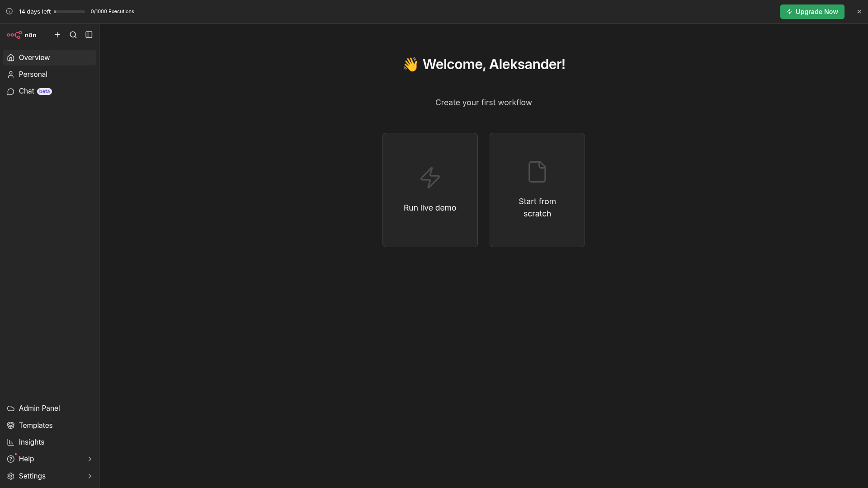The width and height of the screenshot is (868, 488).
Task: Expand the Help submenu chevron
Action: pos(90,459)
